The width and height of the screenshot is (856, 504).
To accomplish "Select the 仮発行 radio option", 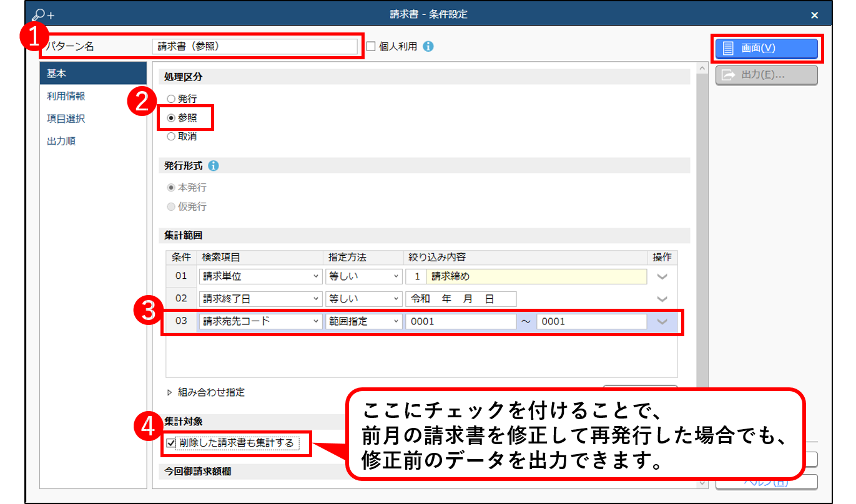I will click(171, 206).
